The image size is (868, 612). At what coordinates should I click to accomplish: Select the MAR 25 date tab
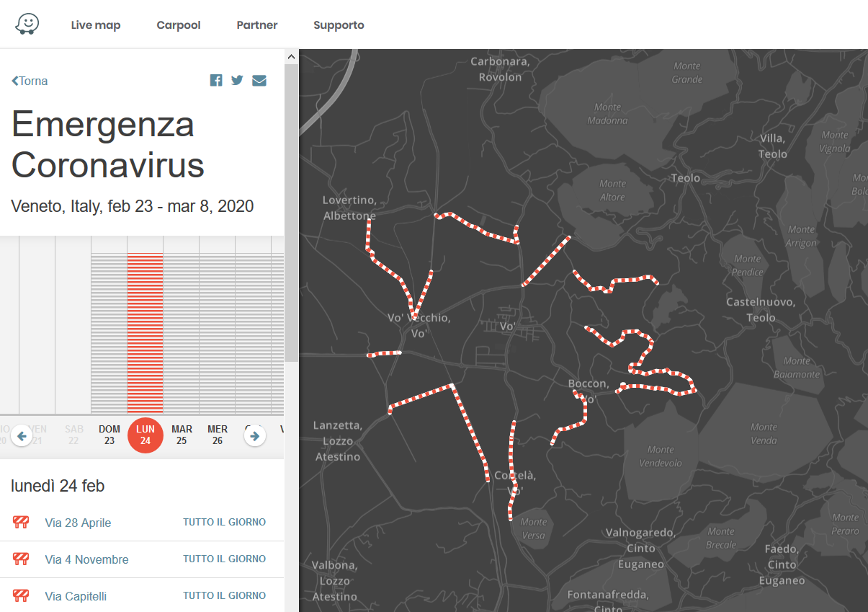181,435
